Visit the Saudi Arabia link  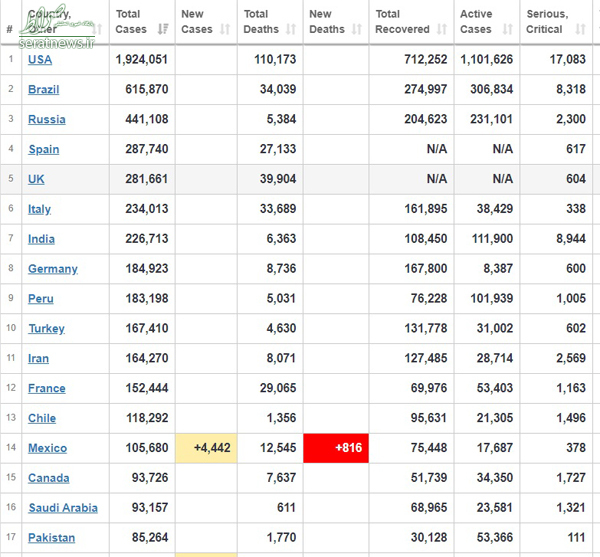62,508
